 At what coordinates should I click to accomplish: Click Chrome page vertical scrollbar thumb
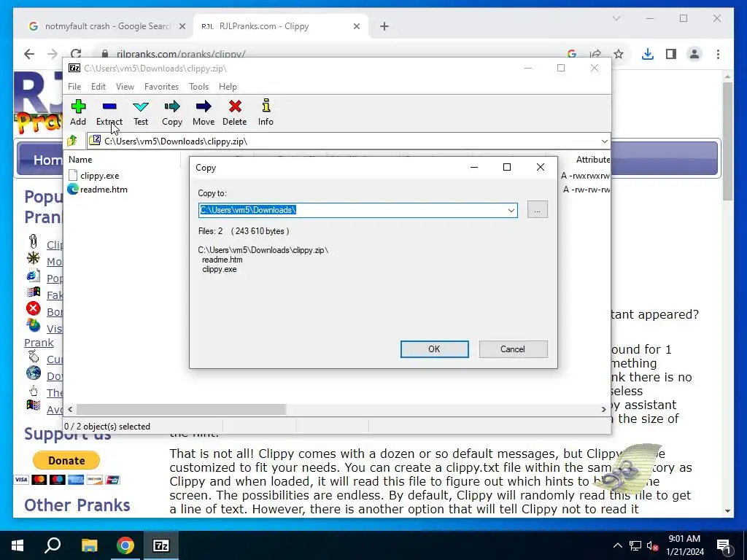coord(727,141)
